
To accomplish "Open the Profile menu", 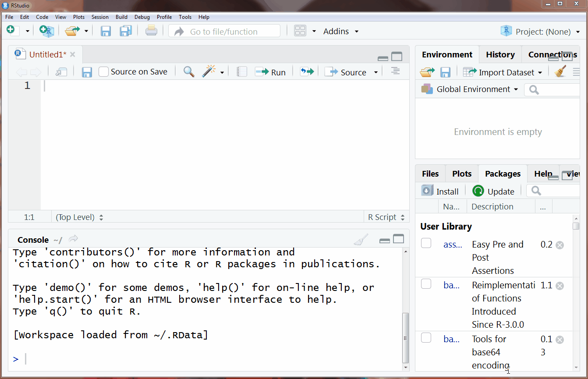I will coord(164,17).
